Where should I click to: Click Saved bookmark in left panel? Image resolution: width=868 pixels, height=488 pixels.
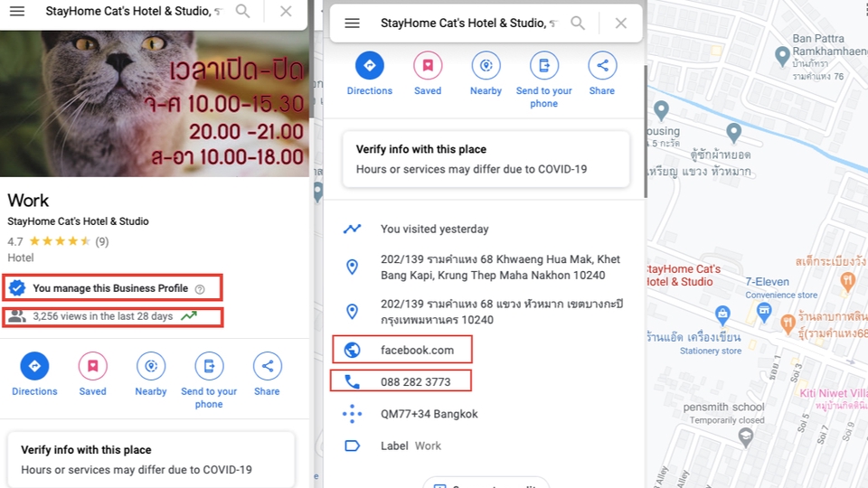[92, 374]
